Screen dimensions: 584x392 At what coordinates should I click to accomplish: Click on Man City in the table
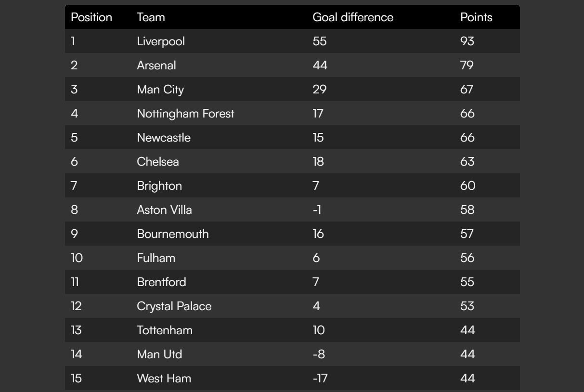(160, 90)
